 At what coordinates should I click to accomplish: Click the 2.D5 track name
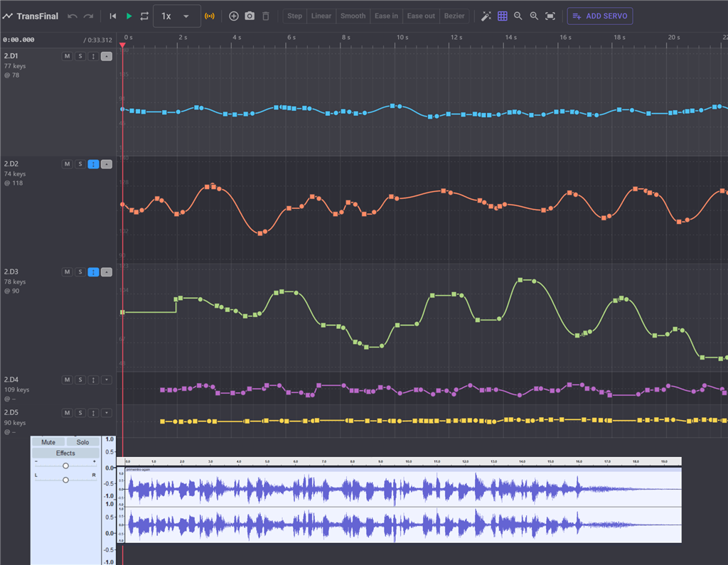(11, 412)
